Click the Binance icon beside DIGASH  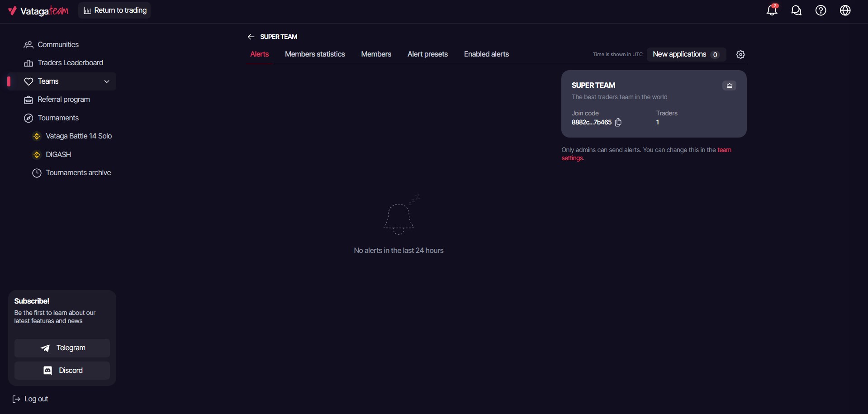click(37, 155)
